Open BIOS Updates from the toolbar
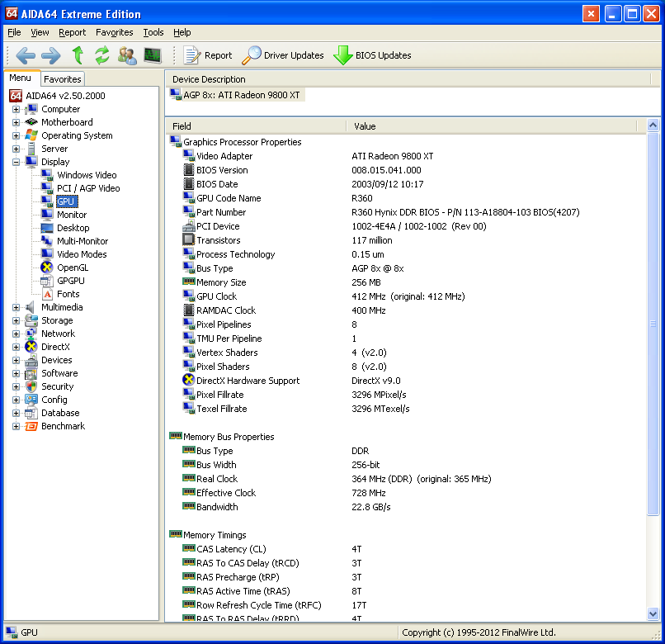The width and height of the screenshot is (665, 644). (372, 55)
